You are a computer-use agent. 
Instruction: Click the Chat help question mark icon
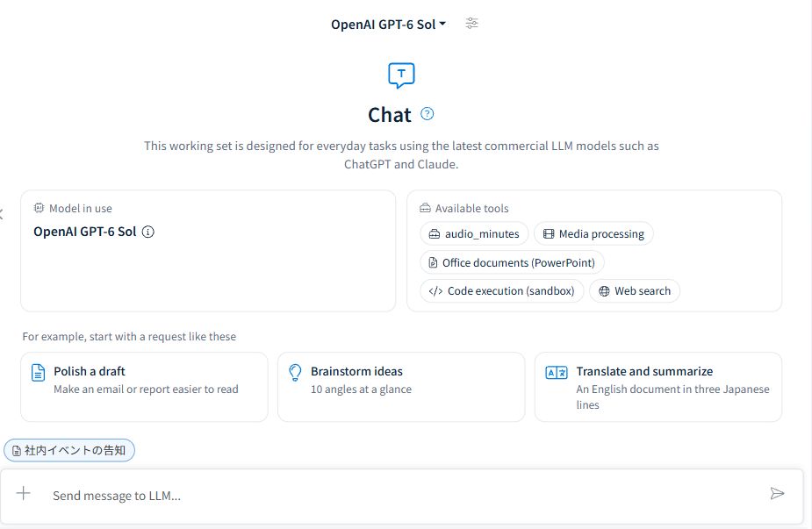[427, 114]
